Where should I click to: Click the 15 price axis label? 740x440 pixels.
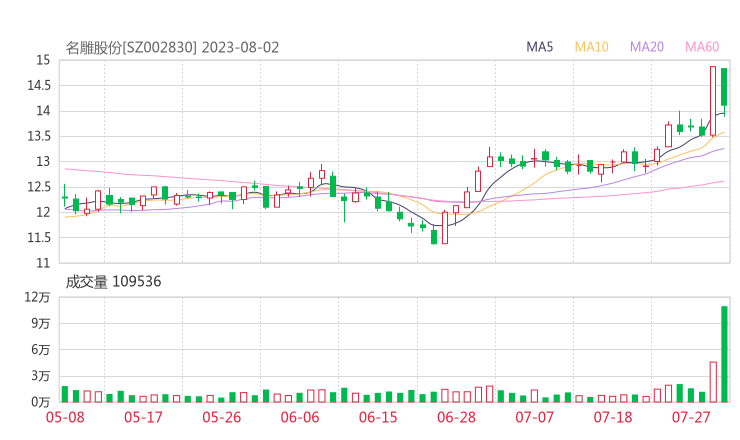(43, 60)
